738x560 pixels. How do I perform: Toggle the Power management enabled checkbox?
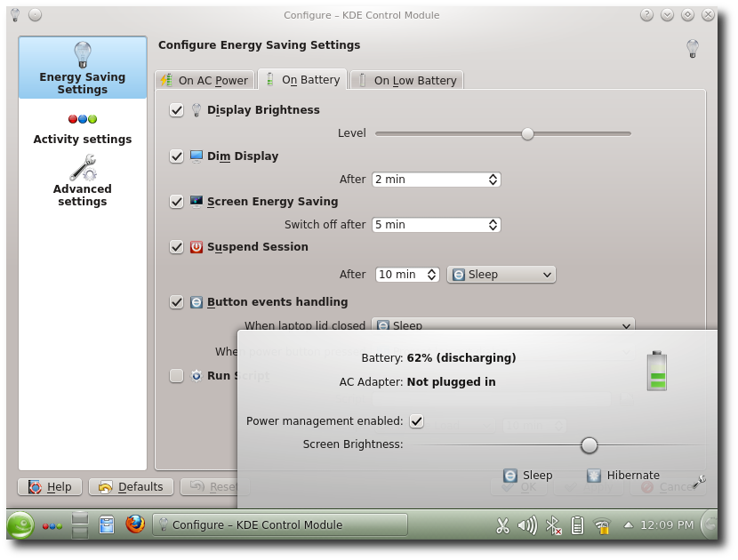point(416,421)
